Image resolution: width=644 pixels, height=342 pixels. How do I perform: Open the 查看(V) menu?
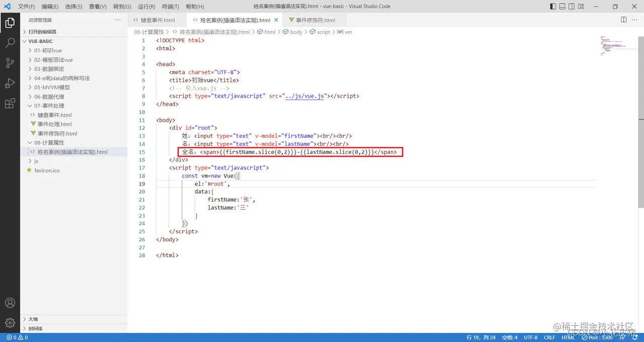[98, 7]
